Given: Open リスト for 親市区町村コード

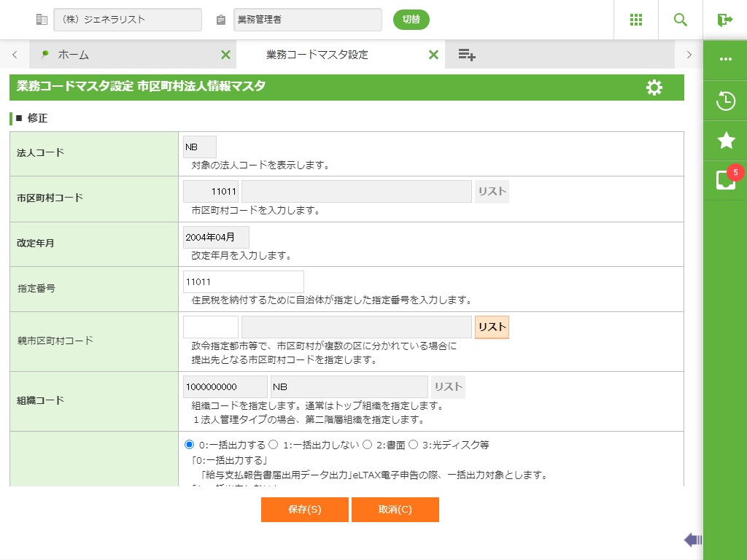Looking at the screenshot, I should 492,327.
